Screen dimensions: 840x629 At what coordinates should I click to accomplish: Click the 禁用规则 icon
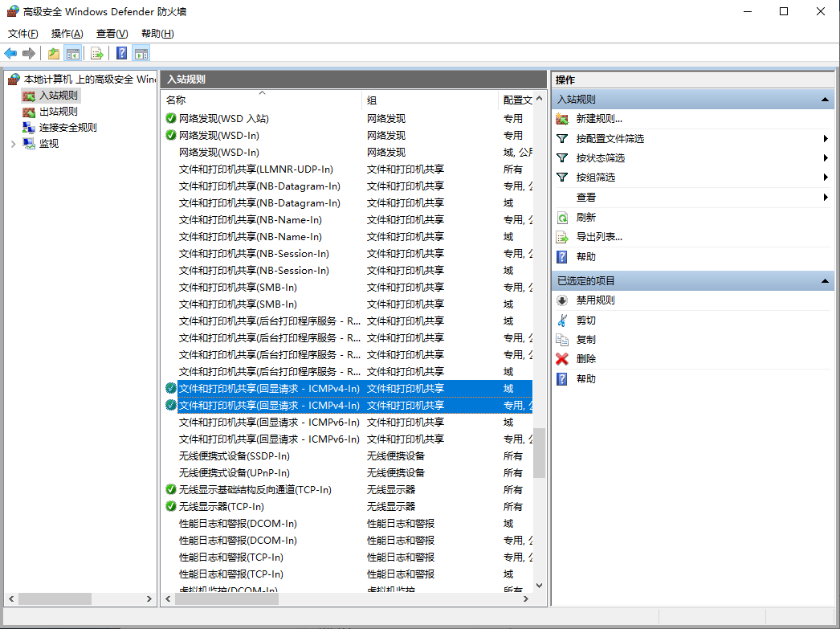[x=562, y=300]
